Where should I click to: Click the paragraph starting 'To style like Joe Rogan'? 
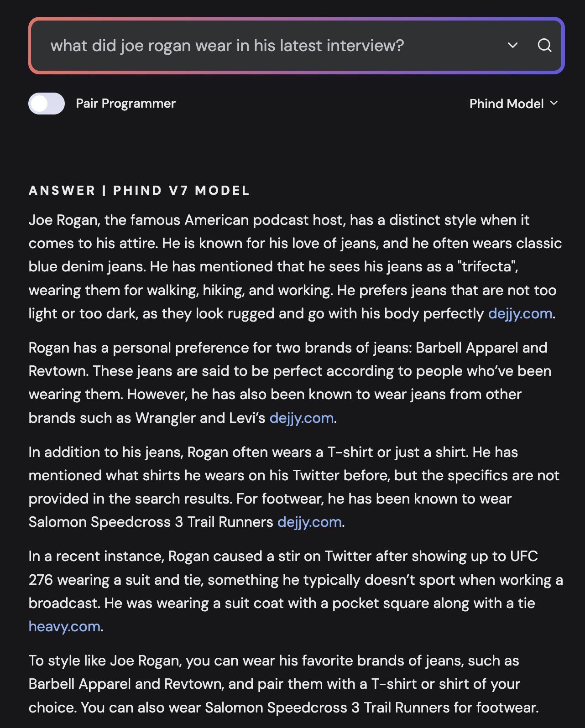(284, 684)
